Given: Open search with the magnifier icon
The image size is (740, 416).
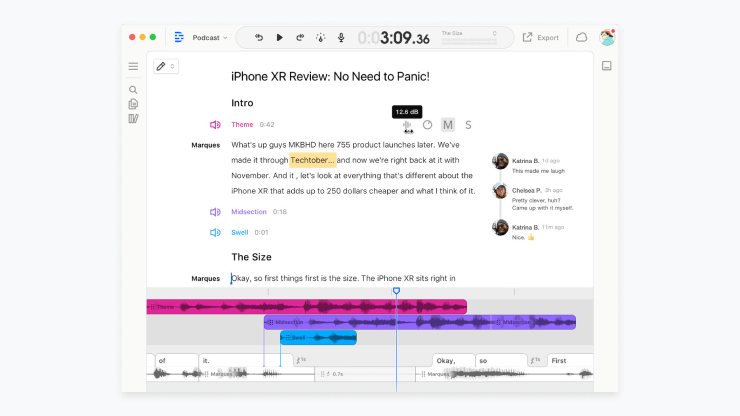Looking at the screenshot, I should [x=133, y=90].
